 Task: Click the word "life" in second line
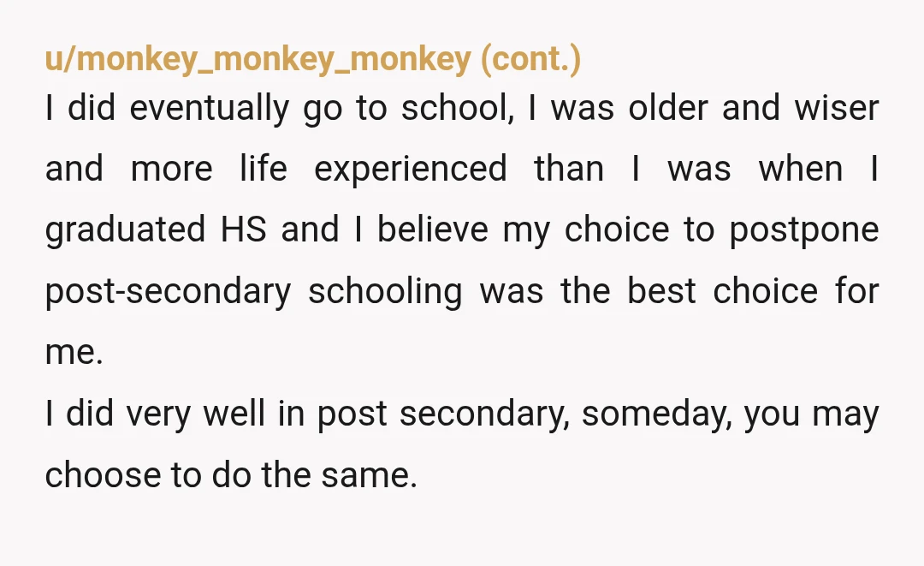click(x=263, y=170)
